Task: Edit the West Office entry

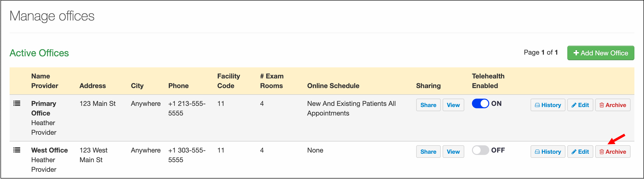Action: tap(580, 152)
